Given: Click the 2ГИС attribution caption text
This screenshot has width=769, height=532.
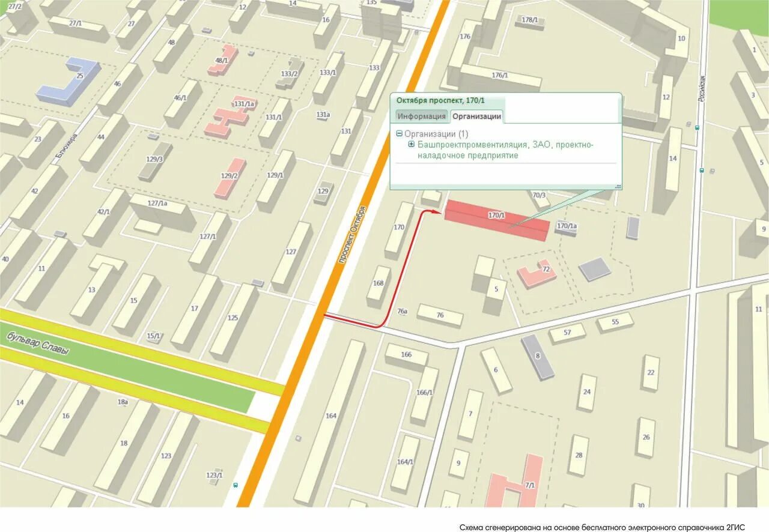Looking at the screenshot, I should click(602, 527).
